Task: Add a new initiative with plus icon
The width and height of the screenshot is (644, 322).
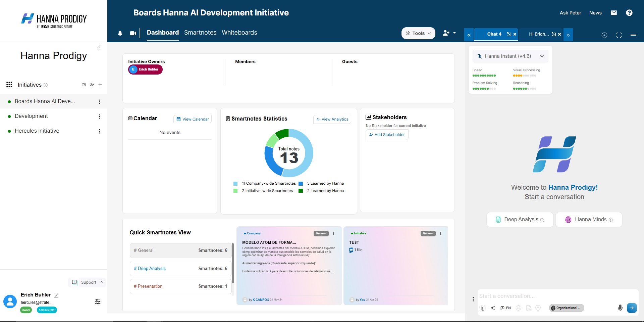Action: point(100,85)
